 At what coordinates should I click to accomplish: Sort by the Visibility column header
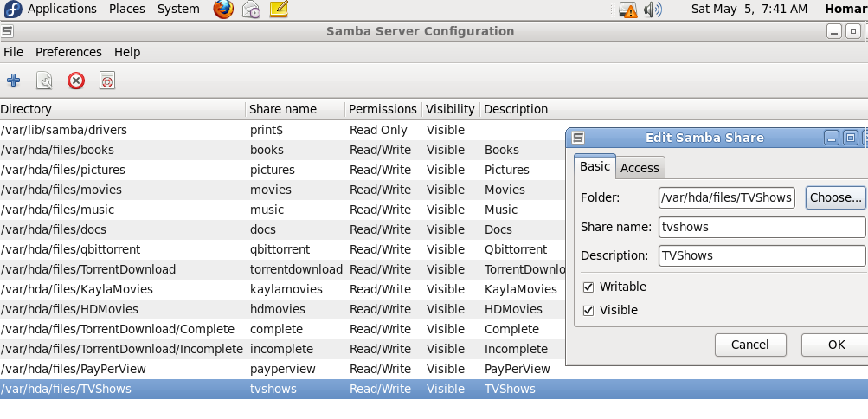[451, 110]
